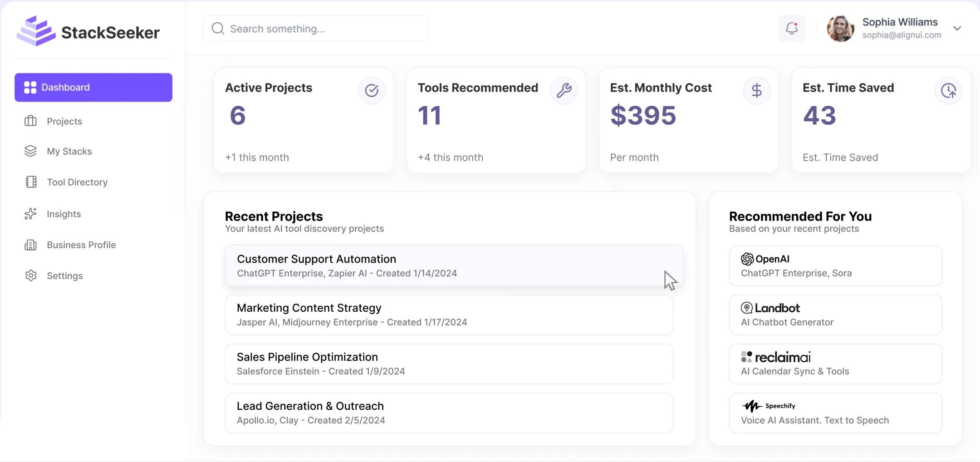Select the Business Profile building icon
This screenshot has width=980, height=462.
click(30, 245)
